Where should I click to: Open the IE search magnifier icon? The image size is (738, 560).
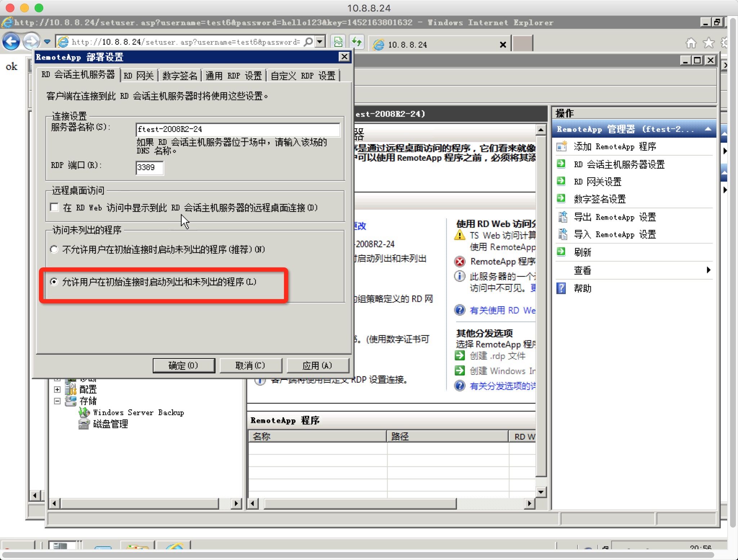click(x=308, y=42)
